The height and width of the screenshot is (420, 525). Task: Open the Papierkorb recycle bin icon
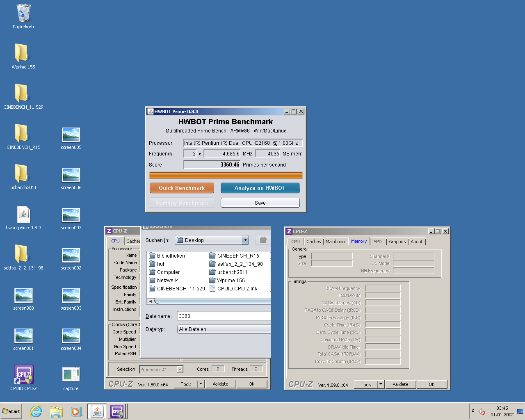click(x=23, y=16)
